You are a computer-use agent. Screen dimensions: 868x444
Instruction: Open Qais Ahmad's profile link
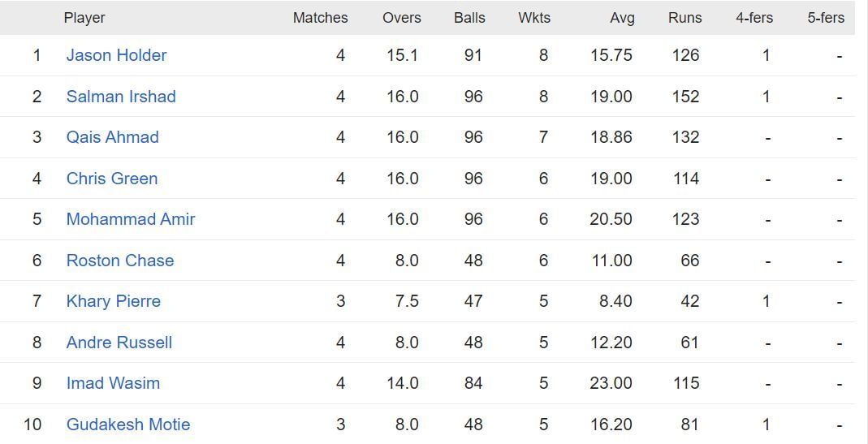click(112, 137)
